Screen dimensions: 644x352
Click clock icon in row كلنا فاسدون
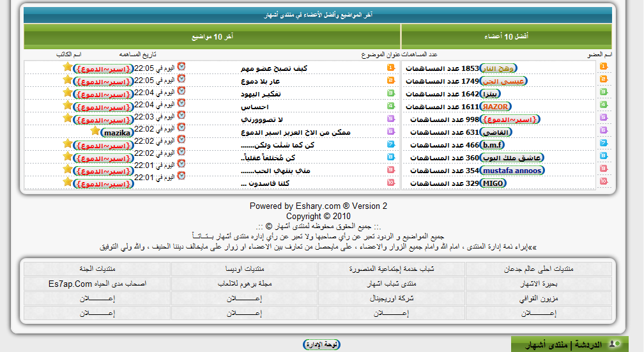click(x=181, y=176)
